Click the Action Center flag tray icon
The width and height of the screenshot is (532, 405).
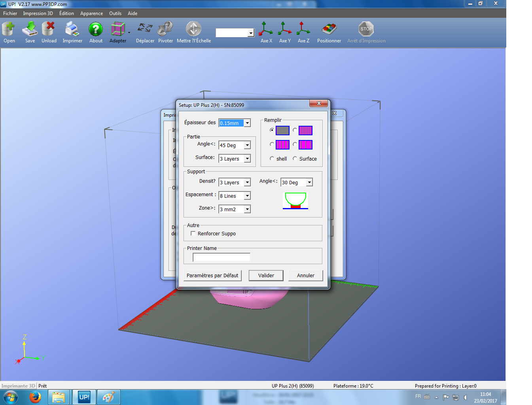[x=446, y=397]
